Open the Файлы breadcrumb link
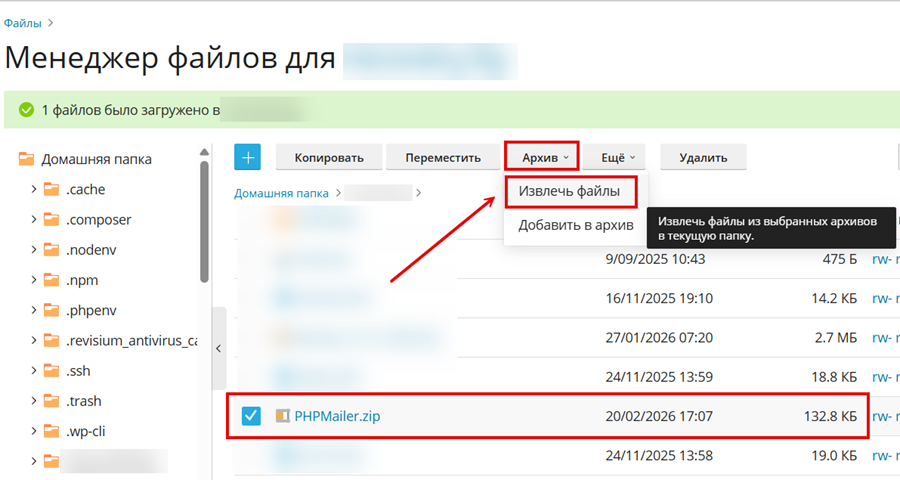Image resolution: width=900 pixels, height=480 pixels. (x=21, y=21)
